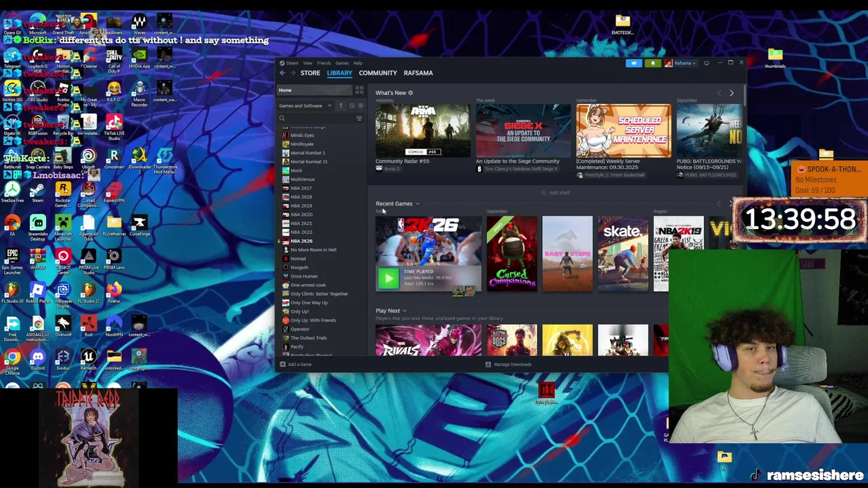Open the Help menu
Screen dimensions: 868x488
tap(357, 63)
